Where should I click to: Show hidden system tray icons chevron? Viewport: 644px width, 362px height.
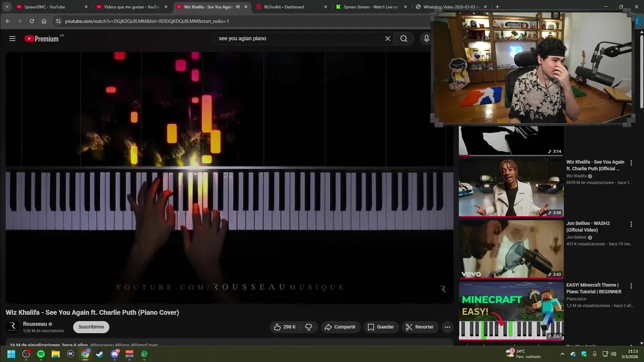pyautogui.click(x=562, y=354)
